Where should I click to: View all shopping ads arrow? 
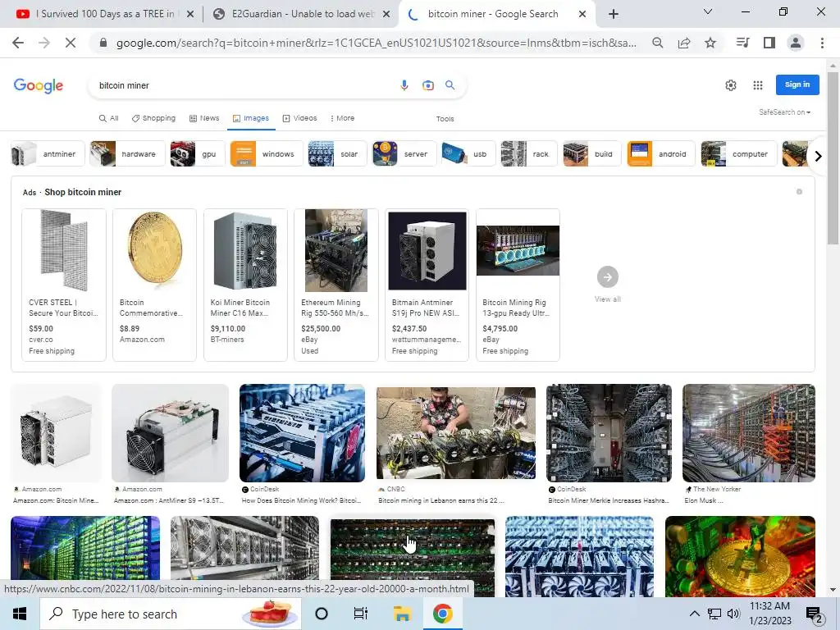[x=608, y=277]
